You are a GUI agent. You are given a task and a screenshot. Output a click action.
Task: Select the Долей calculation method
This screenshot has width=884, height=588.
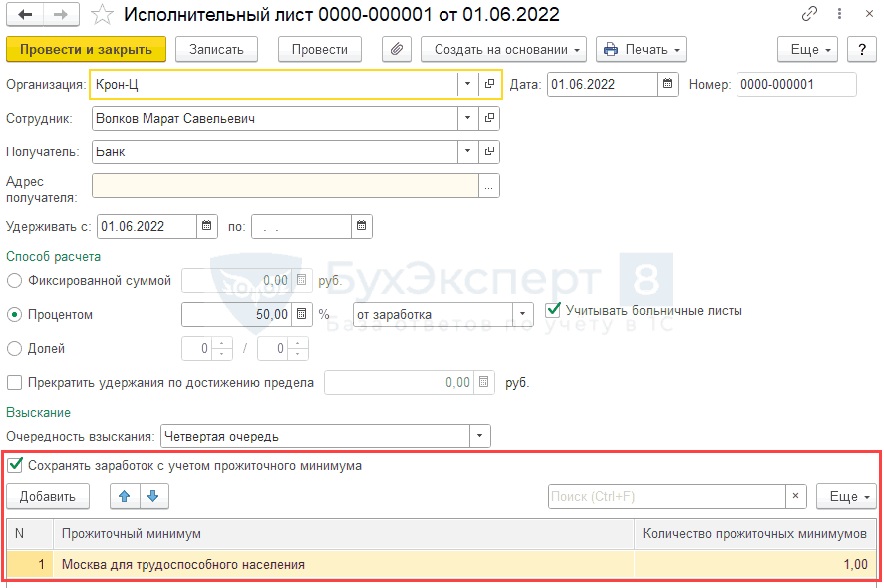click(14, 349)
